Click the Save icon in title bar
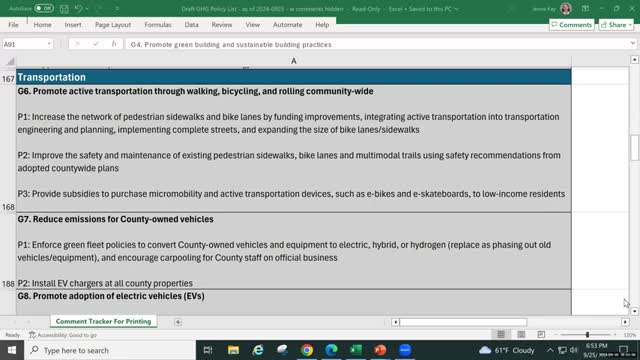The width and height of the screenshot is (640, 360). click(64, 9)
